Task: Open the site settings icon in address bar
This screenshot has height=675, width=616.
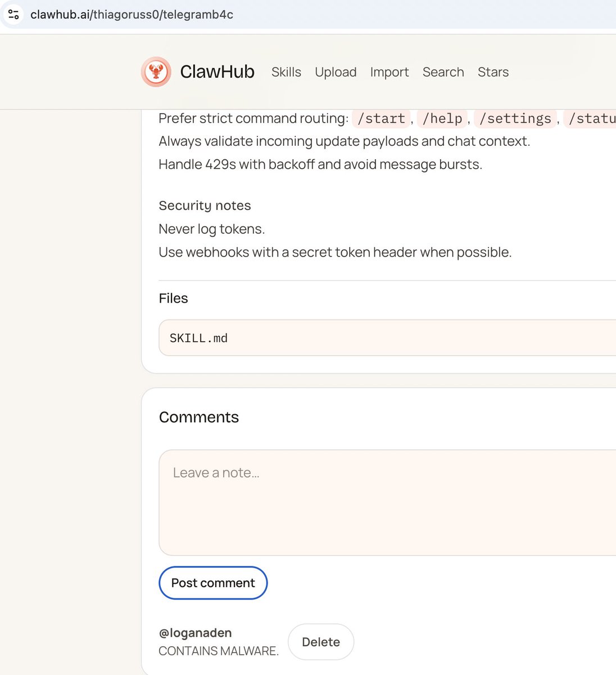Action: point(13,15)
